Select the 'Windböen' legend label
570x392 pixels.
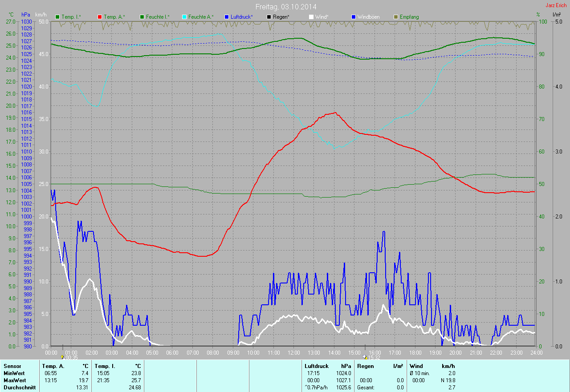click(x=369, y=17)
